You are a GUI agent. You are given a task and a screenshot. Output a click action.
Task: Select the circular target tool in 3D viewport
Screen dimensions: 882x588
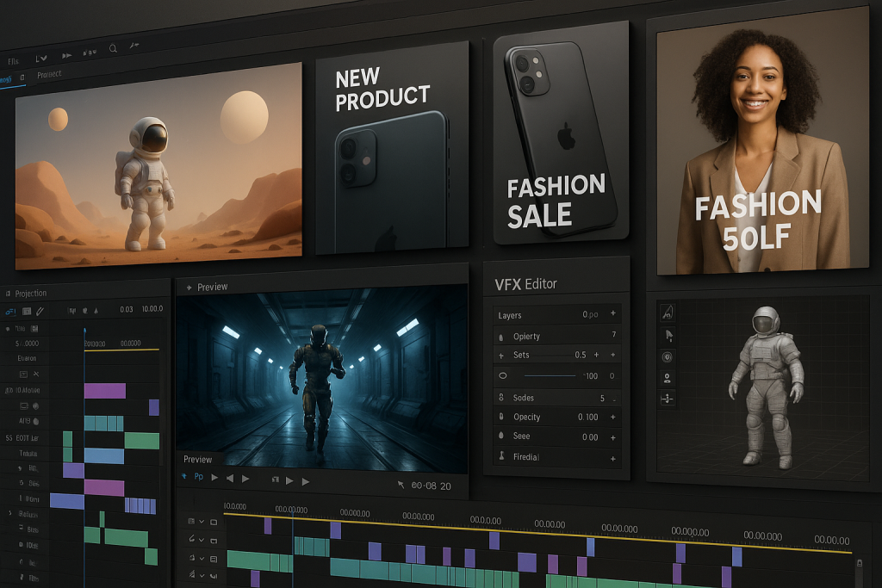(668, 357)
